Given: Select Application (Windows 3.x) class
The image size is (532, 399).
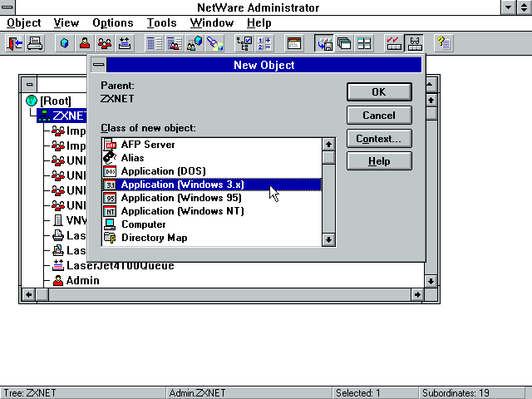Looking at the screenshot, I should [212, 185].
